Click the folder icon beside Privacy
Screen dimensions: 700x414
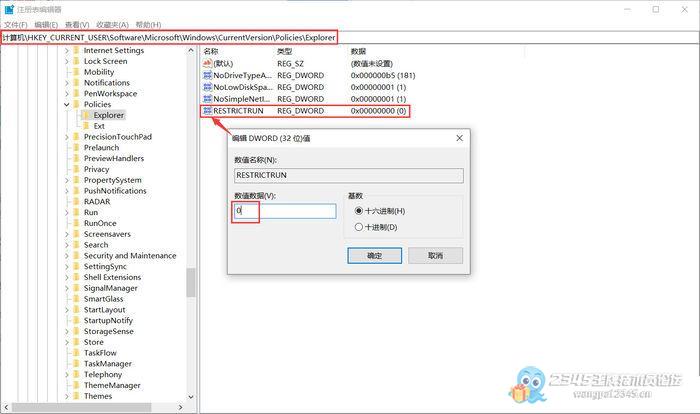tap(76, 169)
